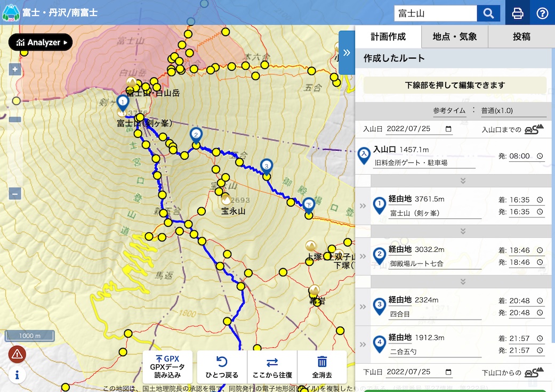Click map marker pin 2
Image resolution: width=555 pixels, height=392 pixels.
point(196,136)
